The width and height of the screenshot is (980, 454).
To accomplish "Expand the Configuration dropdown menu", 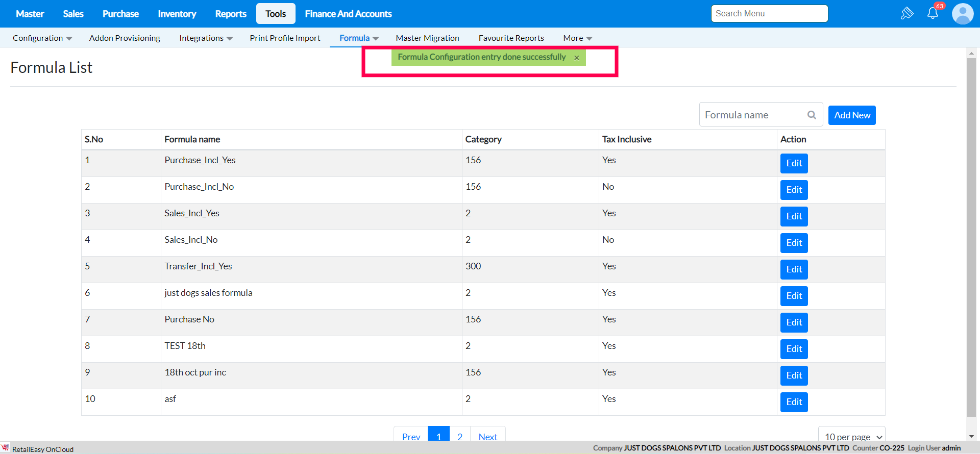I will tap(42, 38).
